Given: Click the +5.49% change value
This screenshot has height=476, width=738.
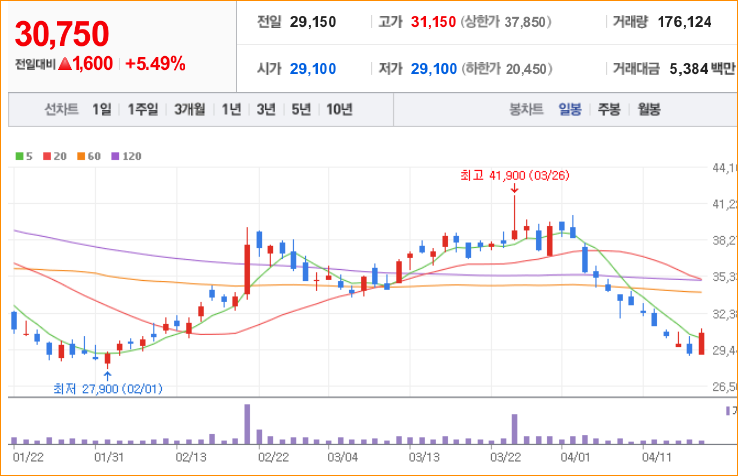Looking at the screenshot, I should [155, 64].
